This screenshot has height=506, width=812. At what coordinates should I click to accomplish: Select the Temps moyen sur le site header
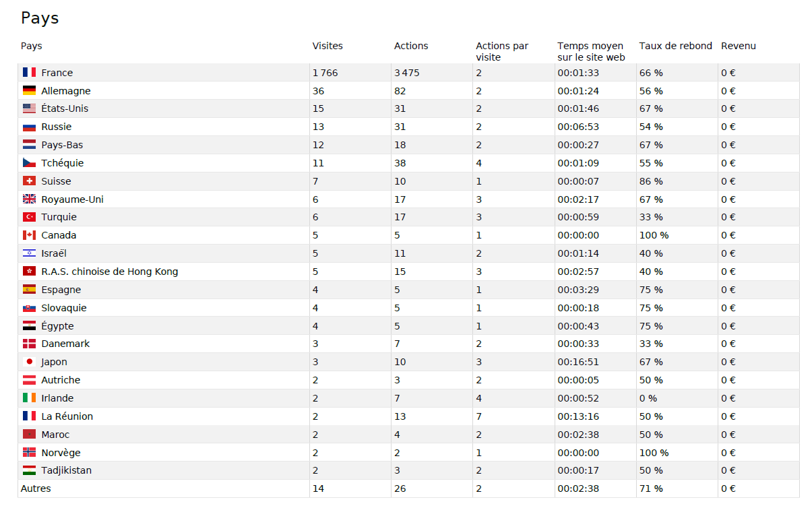pyautogui.click(x=591, y=51)
